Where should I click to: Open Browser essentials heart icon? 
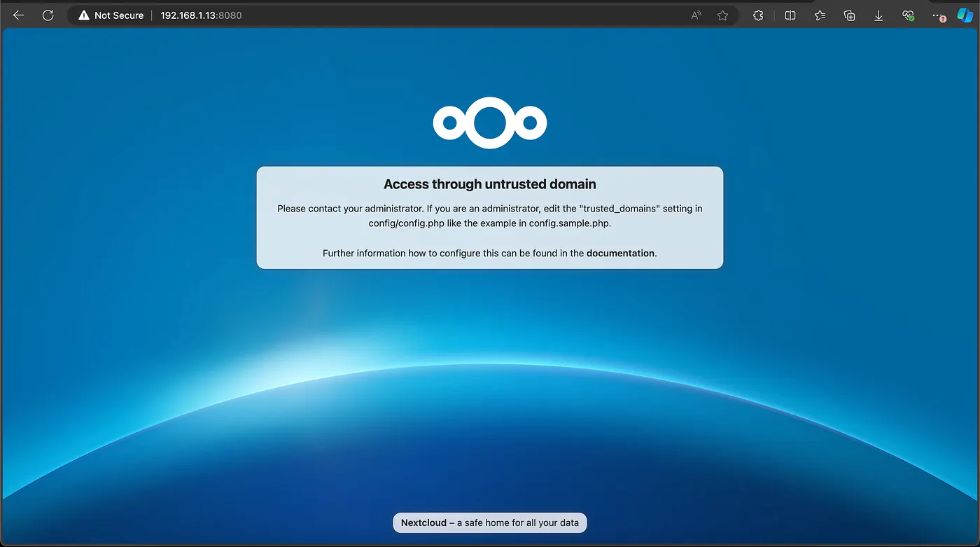909,15
